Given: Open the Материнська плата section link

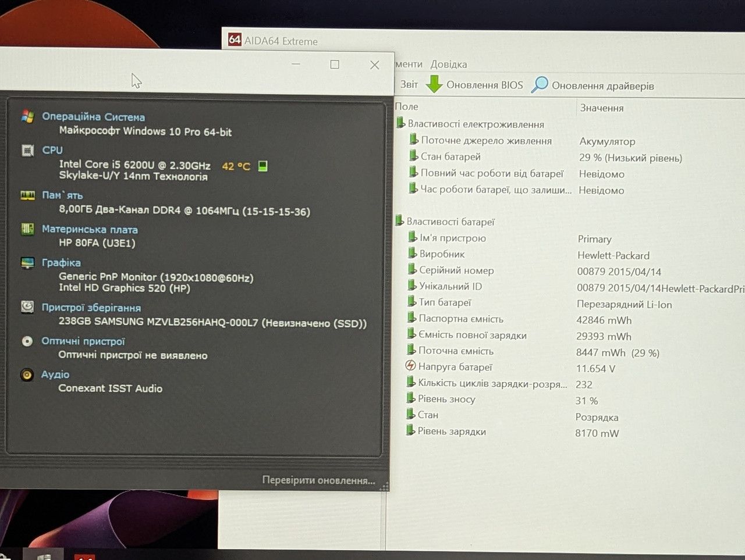Looking at the screenshot, I should click(x=90, y=229).
